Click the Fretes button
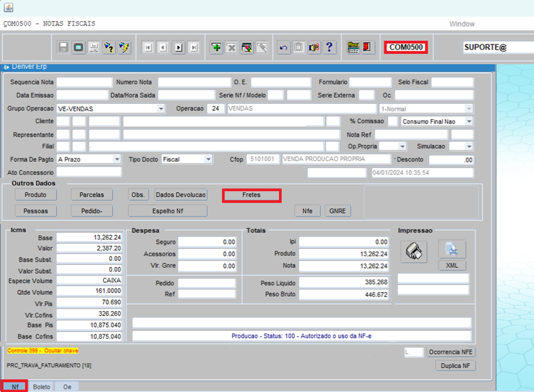This screenshot has height=392, width=534. 251,195
